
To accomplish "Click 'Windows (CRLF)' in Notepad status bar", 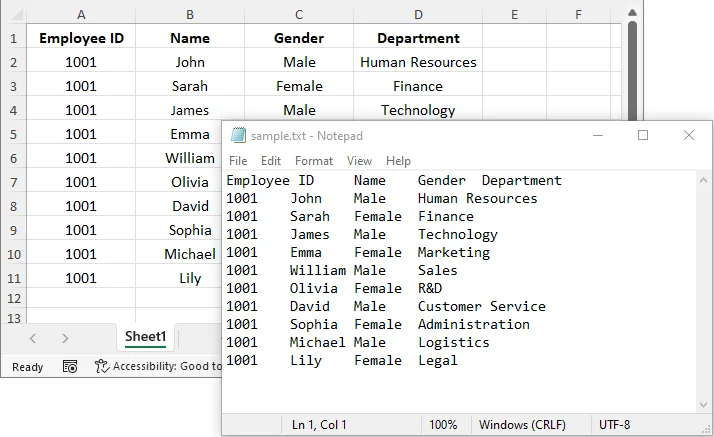I will 522,425.
